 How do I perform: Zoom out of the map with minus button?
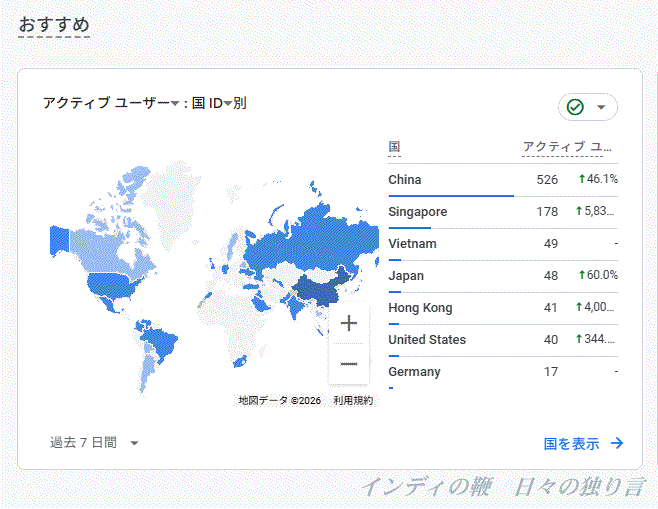tap(349, 364)
